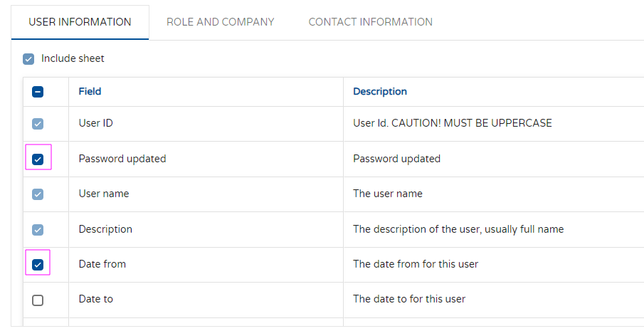Toggle the Include sheet checkbox
Viewport: 644px width, 331px height.
pyautogui.click(x=28, y=59)
